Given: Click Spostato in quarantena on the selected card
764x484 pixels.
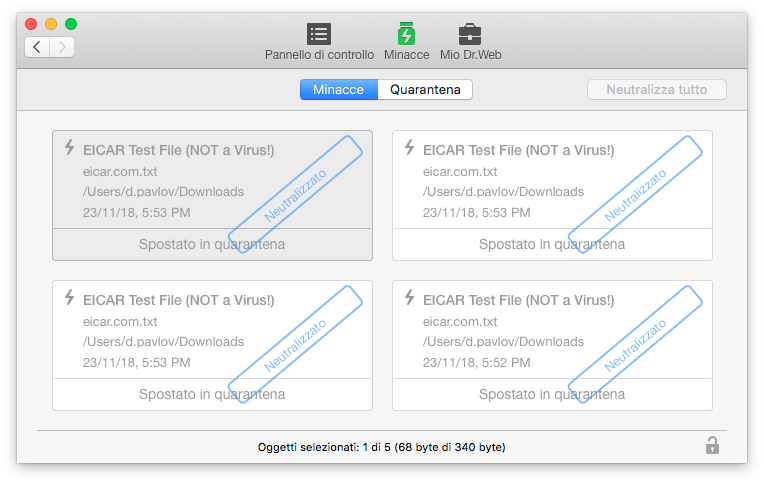Looking at the screenshot, I should pos(212,244).
